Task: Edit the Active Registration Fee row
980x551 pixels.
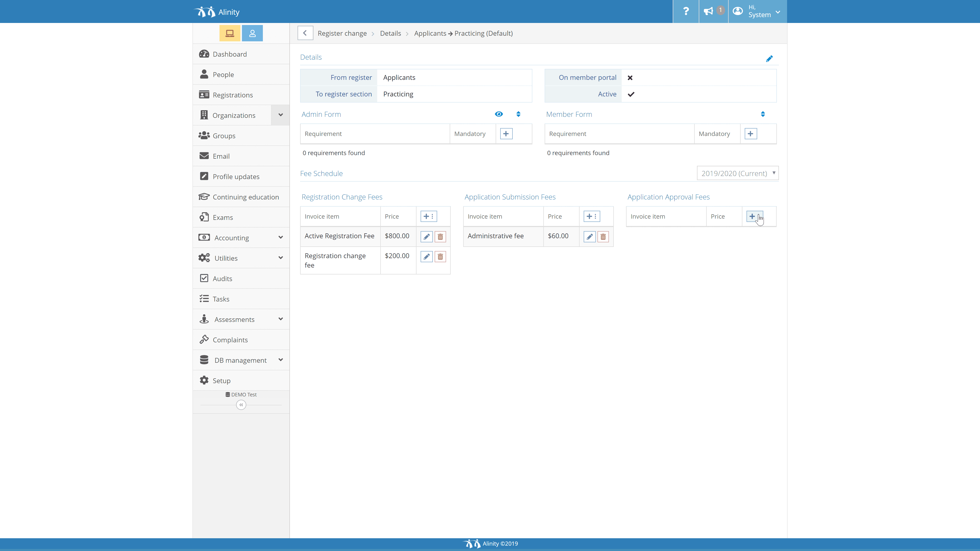Action: click(426, 236)
